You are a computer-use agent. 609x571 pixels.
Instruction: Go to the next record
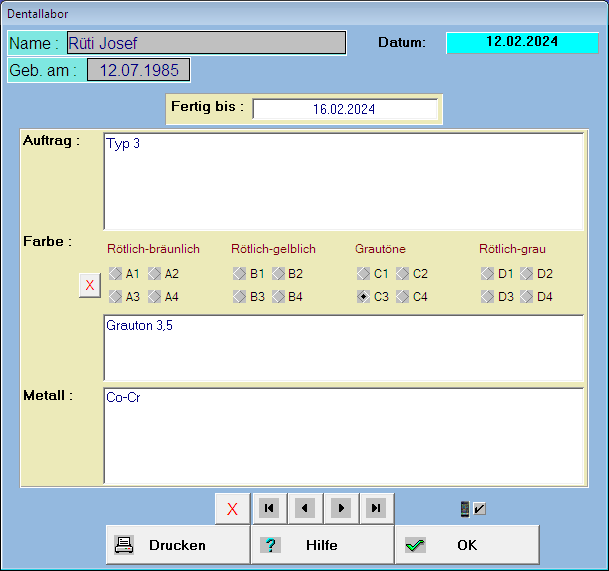tap(340, 508)
